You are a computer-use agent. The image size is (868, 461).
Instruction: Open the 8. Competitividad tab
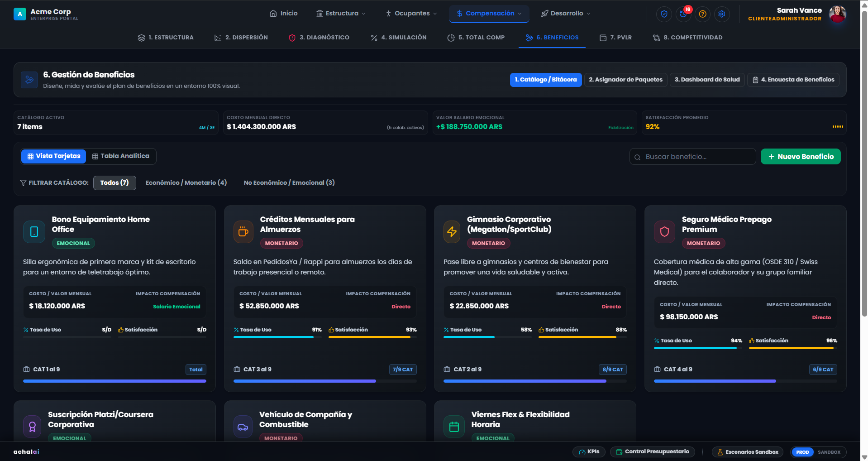click(687, 38)
